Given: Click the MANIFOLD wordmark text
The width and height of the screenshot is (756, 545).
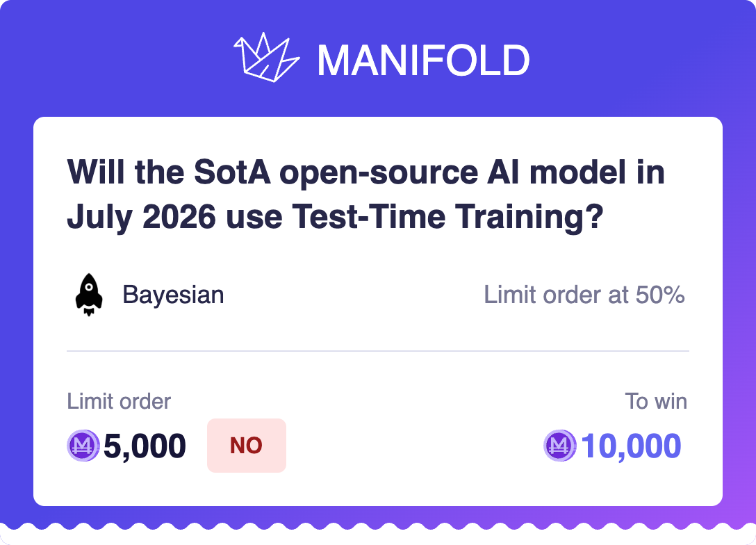Looking at the screenshot, I should [423, 60].
